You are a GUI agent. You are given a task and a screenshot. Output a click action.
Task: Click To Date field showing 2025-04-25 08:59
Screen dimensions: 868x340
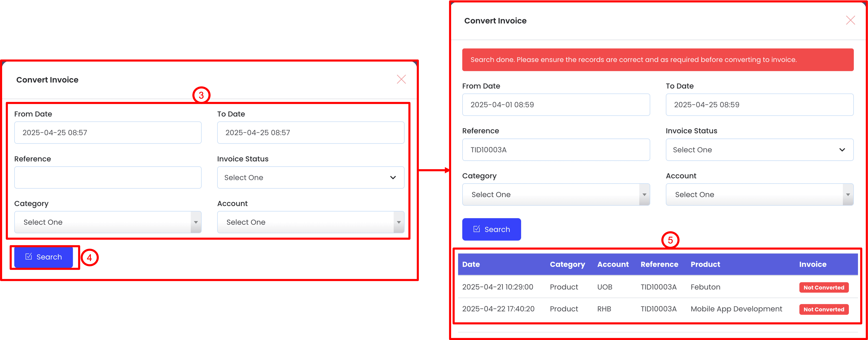point(759,105)
